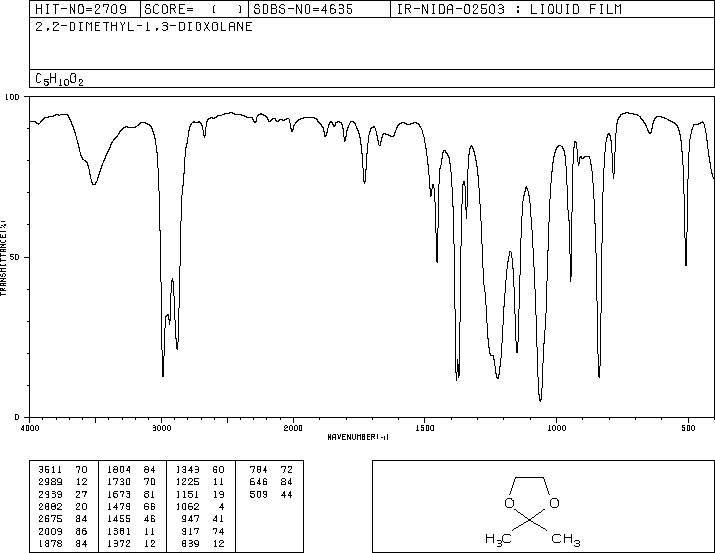Click peak table entry 1730
Viewport: 715px width, 553px height.
click(x=119, y=482)
